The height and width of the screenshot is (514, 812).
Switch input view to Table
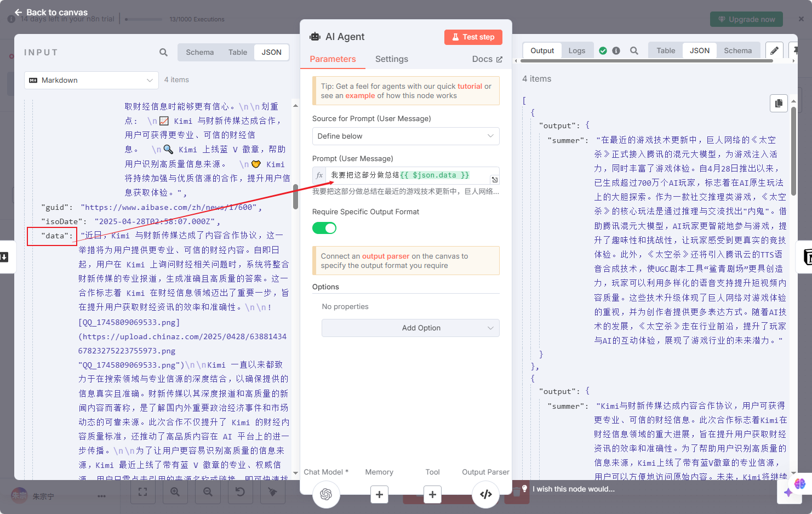click(238, 53)
